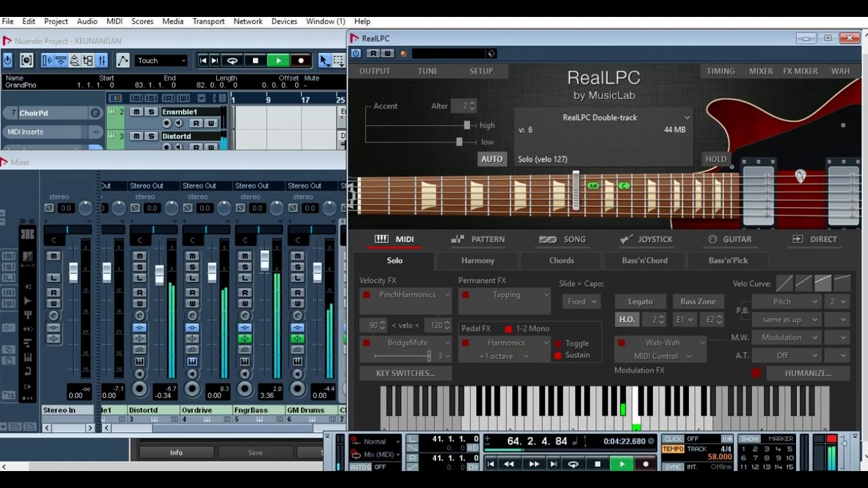Select the arrow object selection tool
Screen dimensions: 868x488
coord(324,61)
